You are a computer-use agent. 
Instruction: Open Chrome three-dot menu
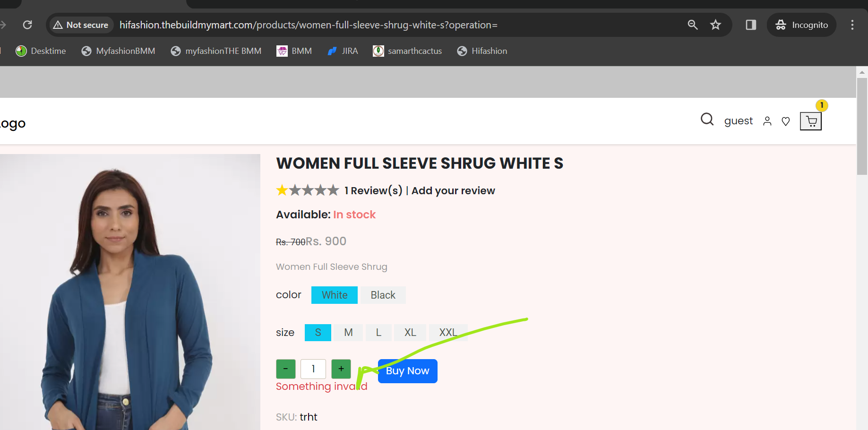[852, 25]
